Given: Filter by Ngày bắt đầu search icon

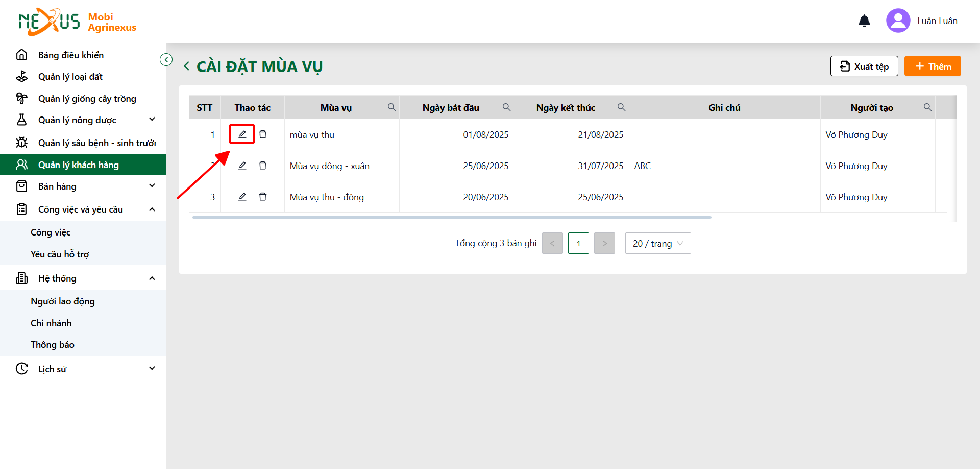Looking at the screenshot, I should pyautogui.click(x=506, y=107).
